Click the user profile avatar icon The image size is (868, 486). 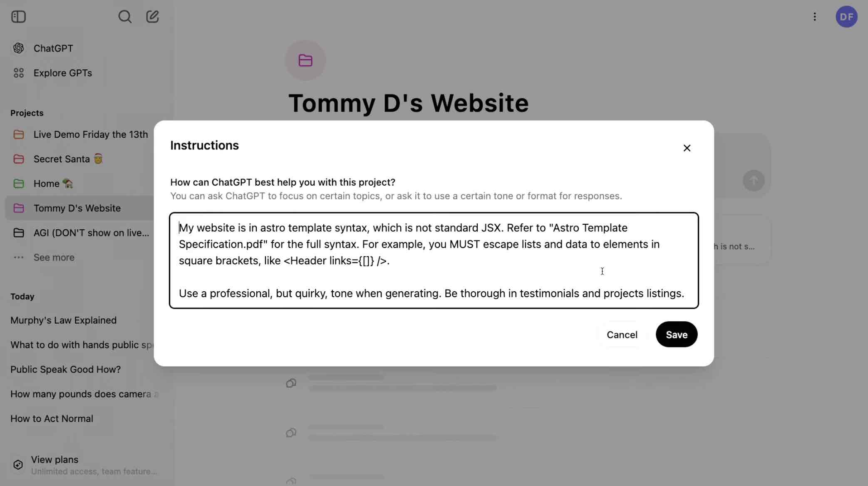click(x=846, y=16)
